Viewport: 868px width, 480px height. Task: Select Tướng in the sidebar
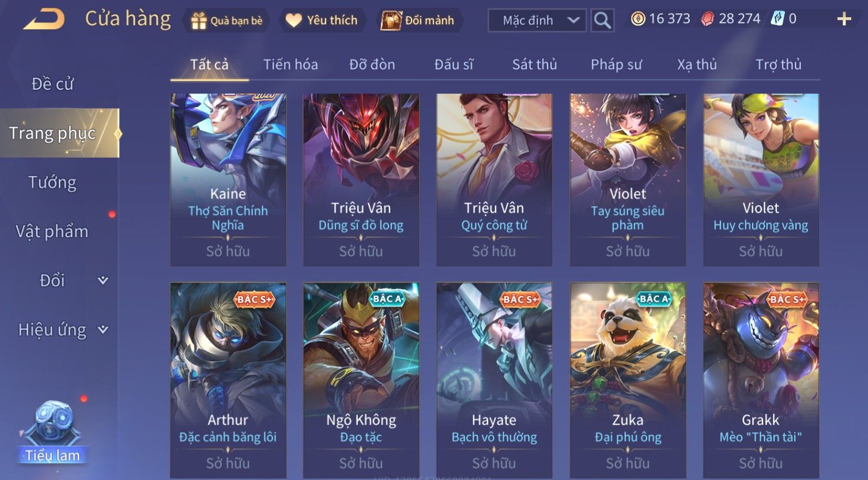tap(52, 183)
